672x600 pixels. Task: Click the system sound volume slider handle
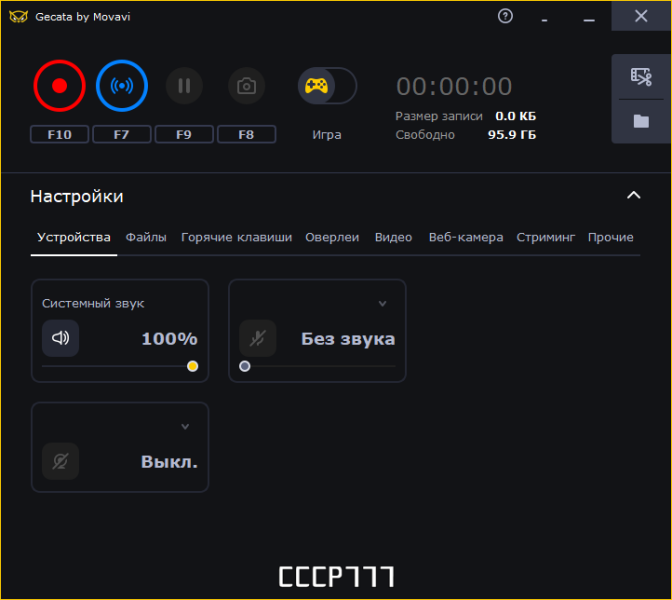(192, 366)
